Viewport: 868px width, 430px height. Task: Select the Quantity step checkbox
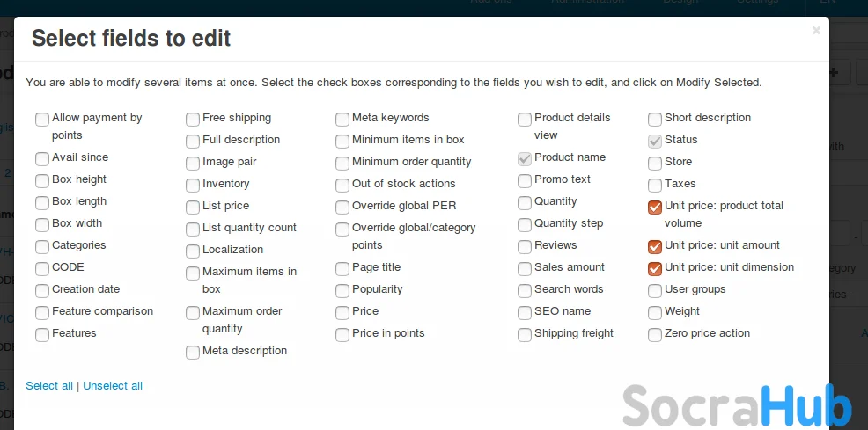[x=525, y=225]
